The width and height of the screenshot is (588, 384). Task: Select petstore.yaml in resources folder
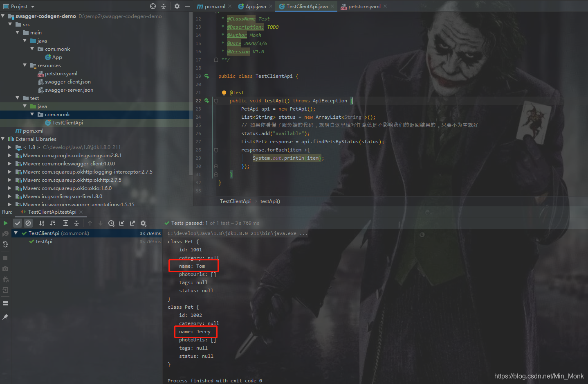pos(61,74)
